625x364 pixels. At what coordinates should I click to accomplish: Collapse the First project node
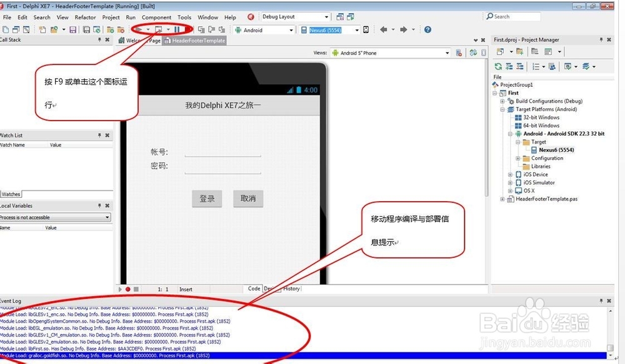click(494, 93)
